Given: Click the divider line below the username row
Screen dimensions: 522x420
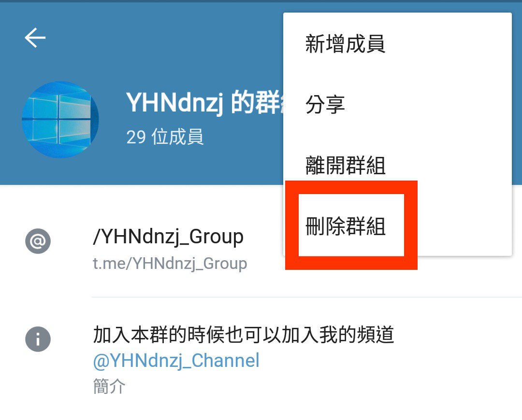Looking at the screenshot, I should click(306, 297).
